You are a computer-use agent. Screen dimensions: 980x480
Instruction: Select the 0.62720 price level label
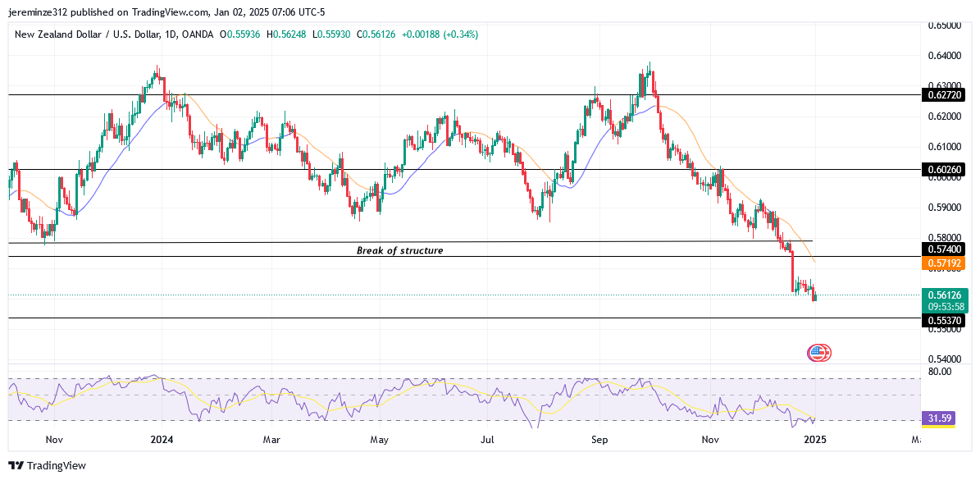[x=943, y=95]
